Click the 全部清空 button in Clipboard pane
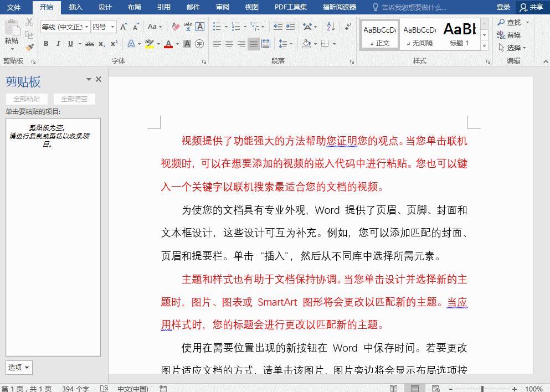Screen dimensions: 550x392 [x=75, y=99]
